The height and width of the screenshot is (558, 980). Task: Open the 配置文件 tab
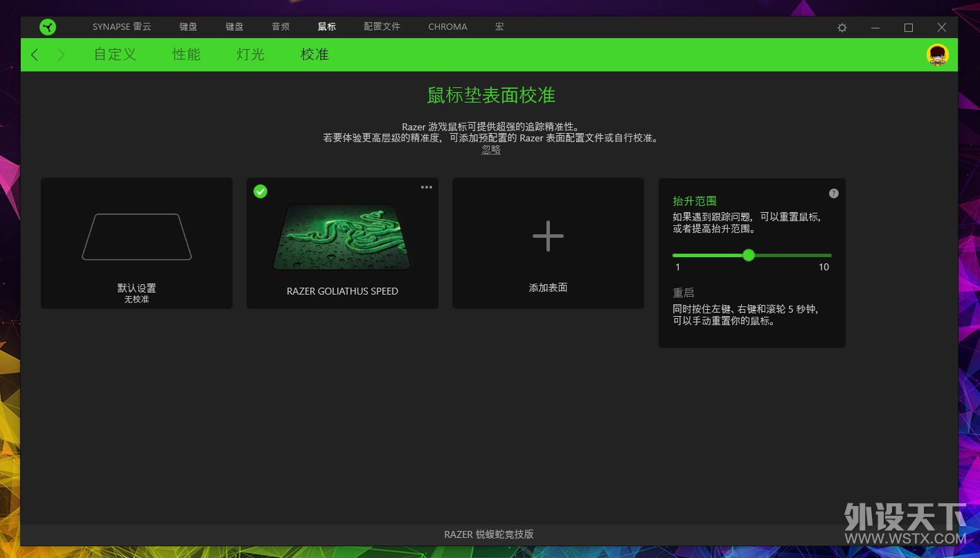point(382,27)
